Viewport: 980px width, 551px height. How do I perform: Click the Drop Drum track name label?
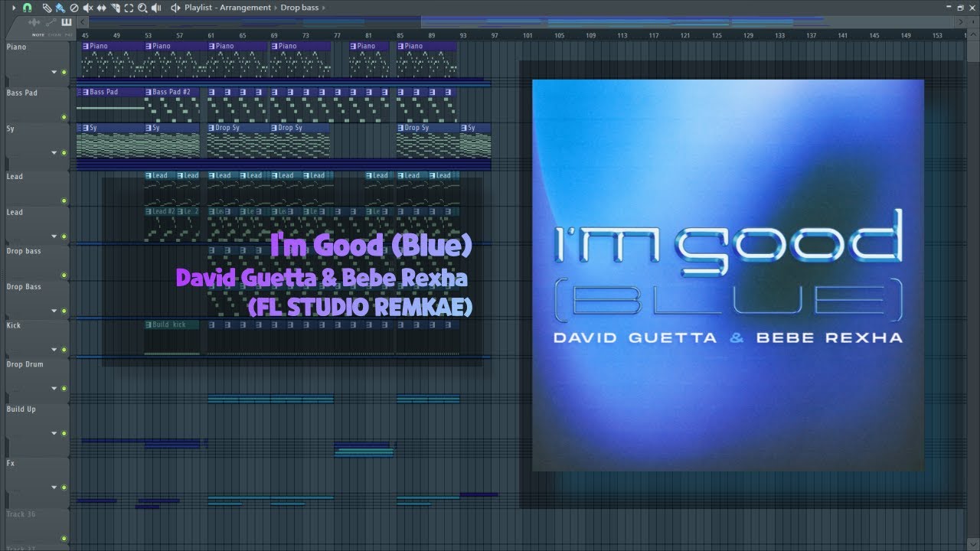coord(25,364)
